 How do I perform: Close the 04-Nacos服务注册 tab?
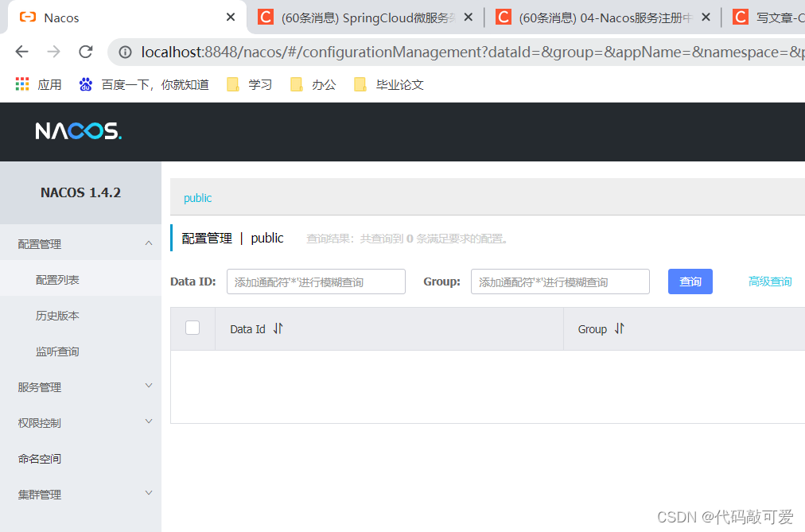706,17
